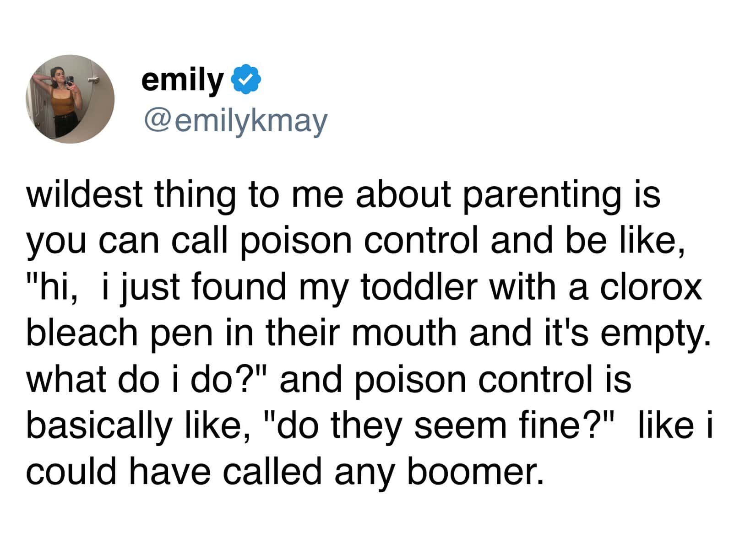Click the words "could have called"
The image size is (756, 549).
(x=174, y=472)
